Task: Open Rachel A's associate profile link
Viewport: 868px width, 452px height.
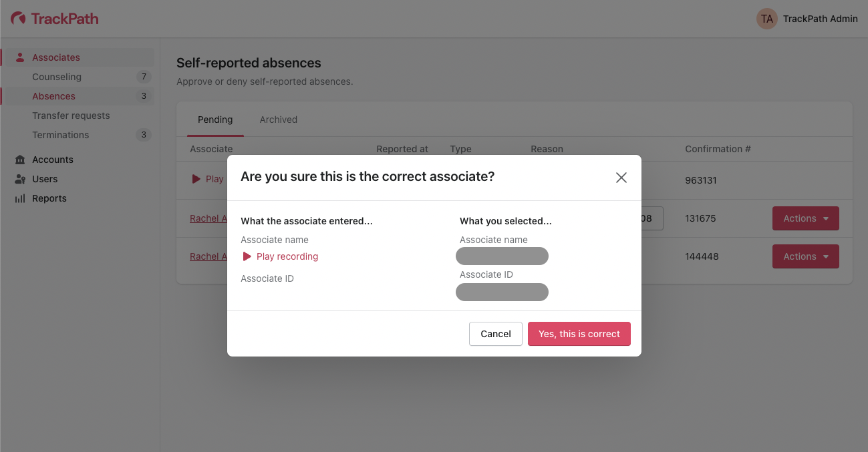Action: click(x=206, y=218)
